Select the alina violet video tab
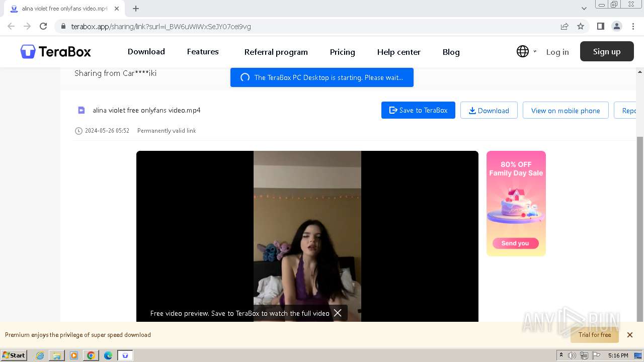 65,9
